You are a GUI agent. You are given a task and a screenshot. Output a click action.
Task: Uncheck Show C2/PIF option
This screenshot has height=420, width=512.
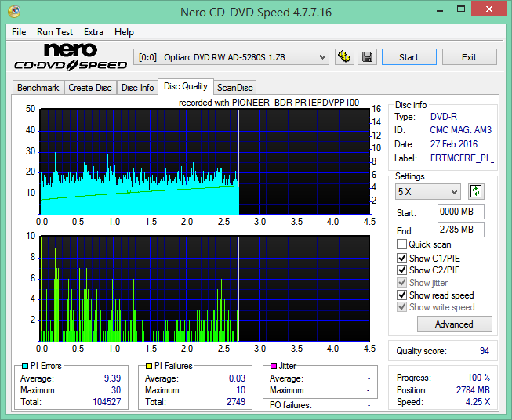coord(401,270)
